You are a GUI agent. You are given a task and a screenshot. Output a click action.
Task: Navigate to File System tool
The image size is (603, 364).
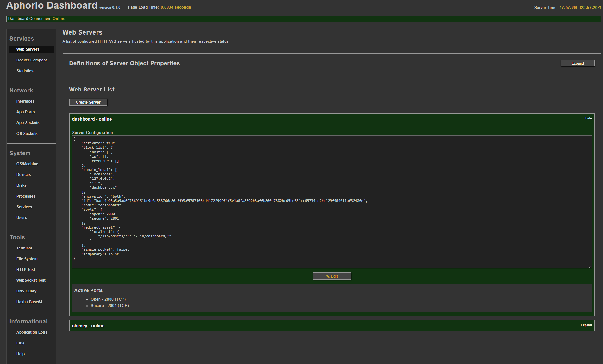(27, 259)
